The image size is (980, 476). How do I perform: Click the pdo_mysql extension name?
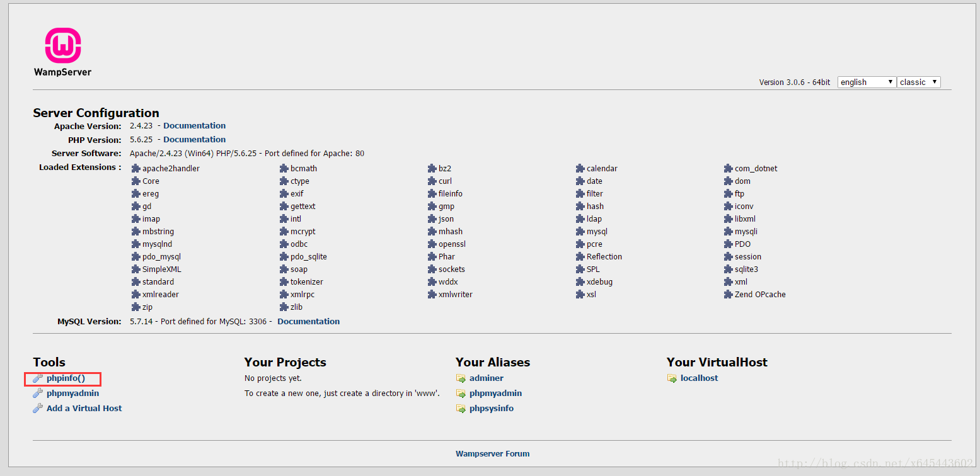161,257
